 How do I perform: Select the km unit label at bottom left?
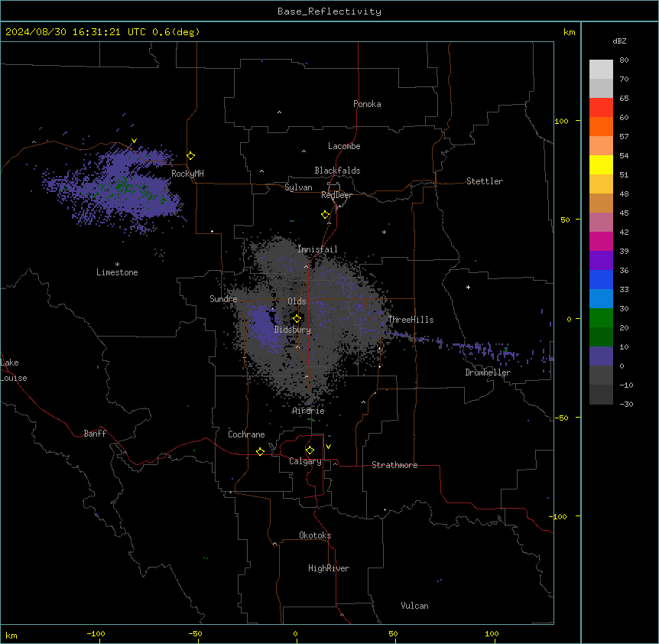[11, 635]
